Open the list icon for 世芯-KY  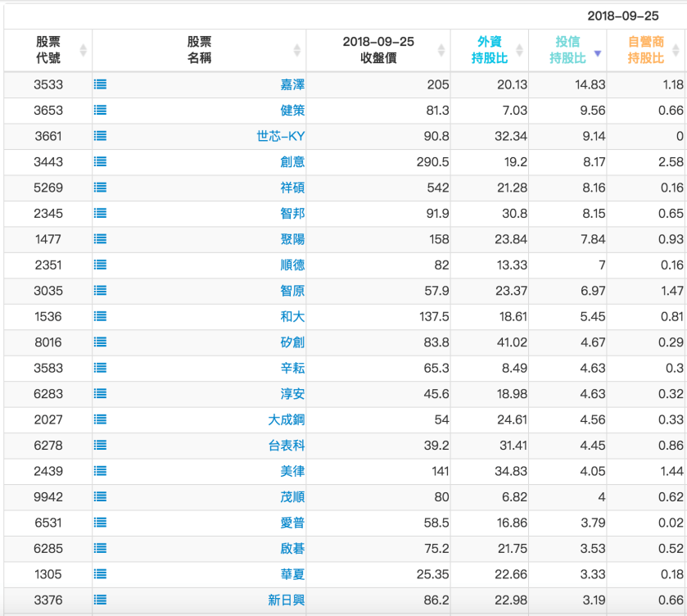point(100,136)
